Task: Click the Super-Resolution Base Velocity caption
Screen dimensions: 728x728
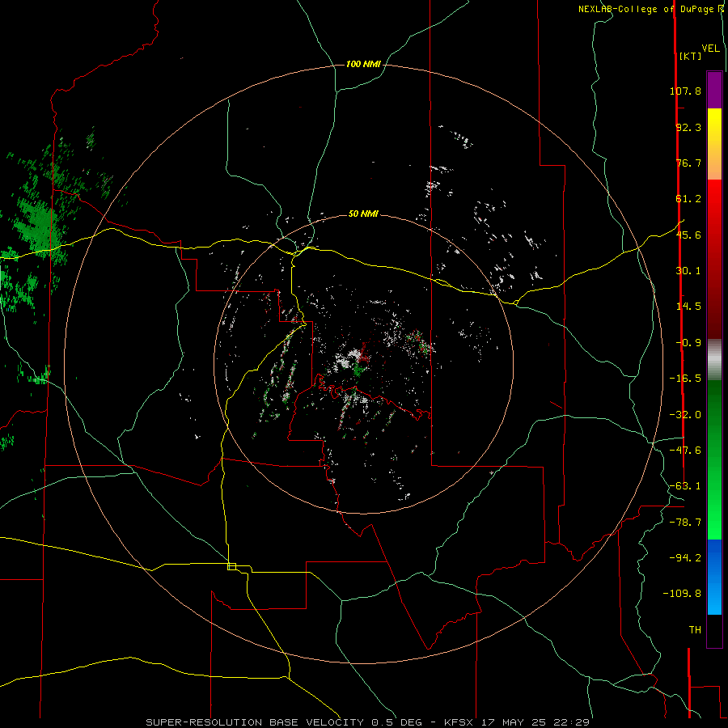Action: [x=368, y=722]
